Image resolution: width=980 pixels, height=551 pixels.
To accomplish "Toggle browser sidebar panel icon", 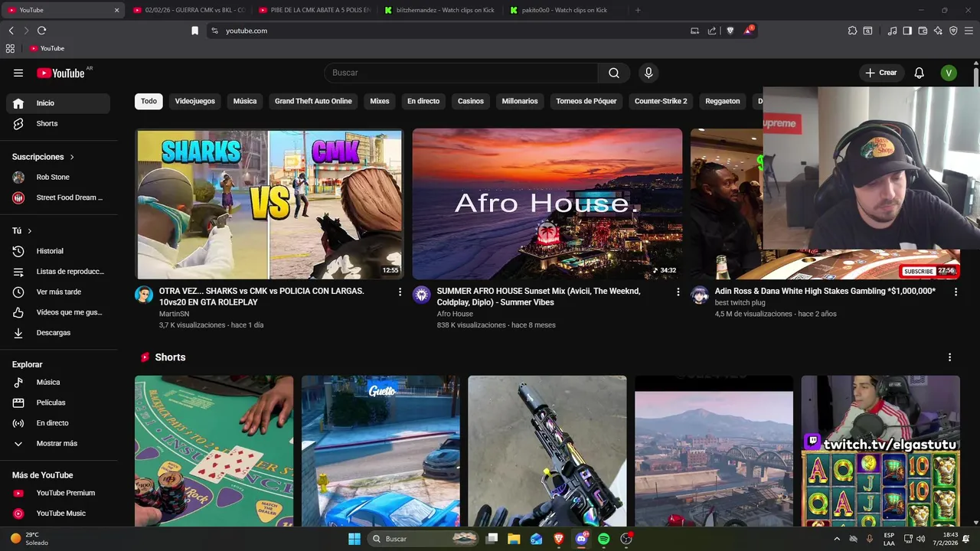I will pyautogui.click(x=907, y=31).
